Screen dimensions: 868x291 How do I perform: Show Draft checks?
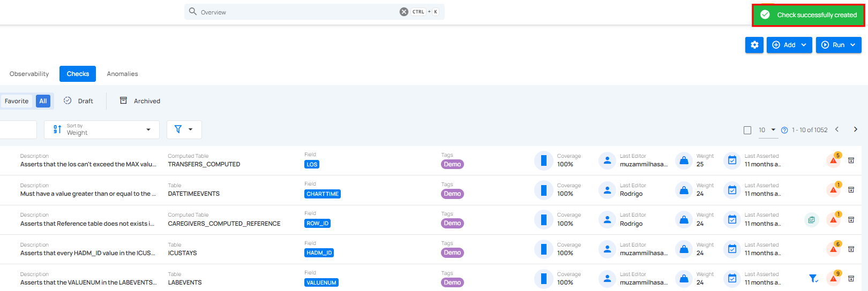tap(78, 101)
